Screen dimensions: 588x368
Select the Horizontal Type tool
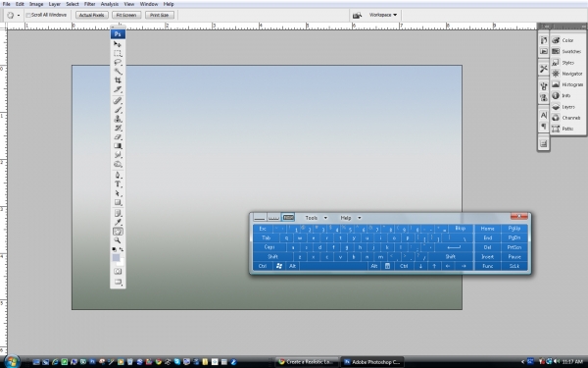click(118, 184)
